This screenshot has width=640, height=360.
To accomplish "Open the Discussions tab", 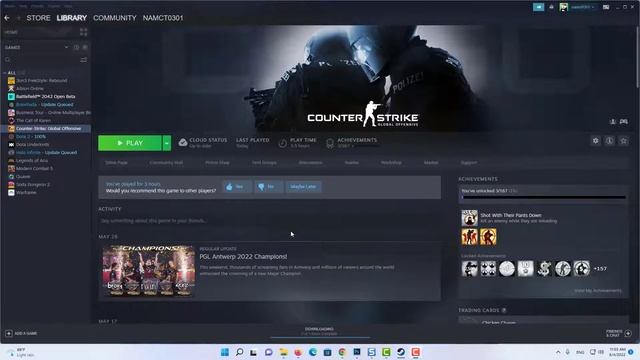I will [x=310, y=162].
